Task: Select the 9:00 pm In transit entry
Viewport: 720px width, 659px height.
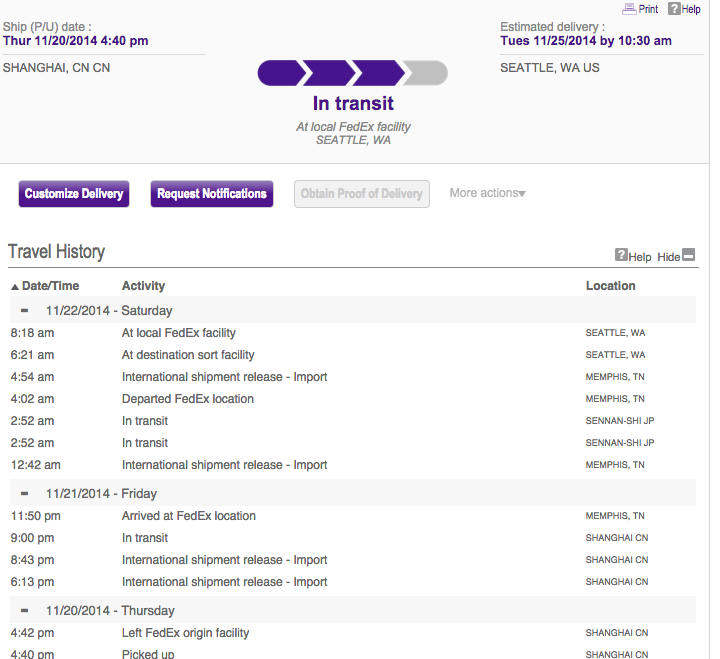Action: pos(353,538)
